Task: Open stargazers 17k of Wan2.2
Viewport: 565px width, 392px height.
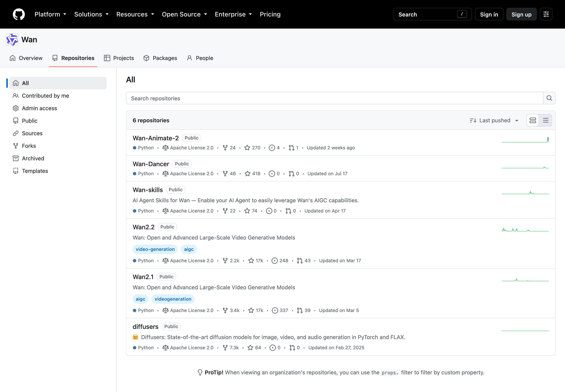Action: coord(256,261)
